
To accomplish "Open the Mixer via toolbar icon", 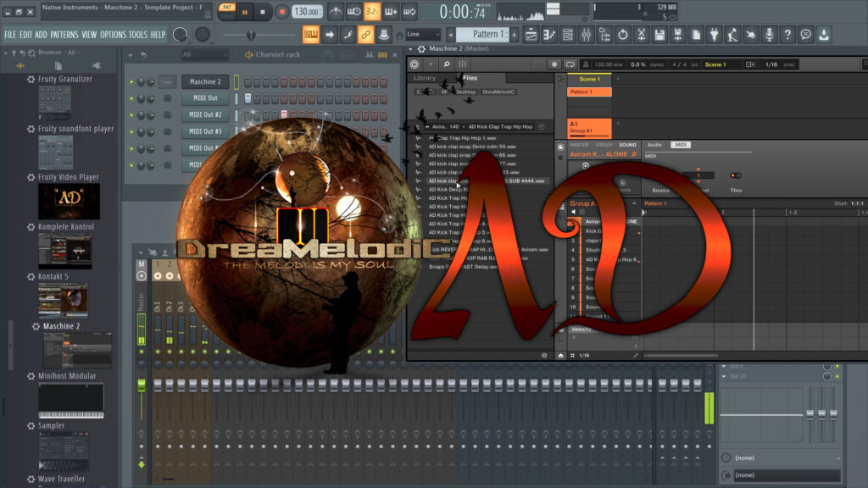I will coord(586,35).
